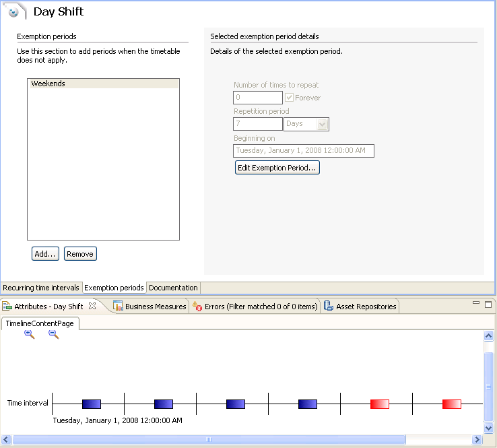
Task: Click the horizontal scroll left arrow
Action: click(x=5, y=439)
